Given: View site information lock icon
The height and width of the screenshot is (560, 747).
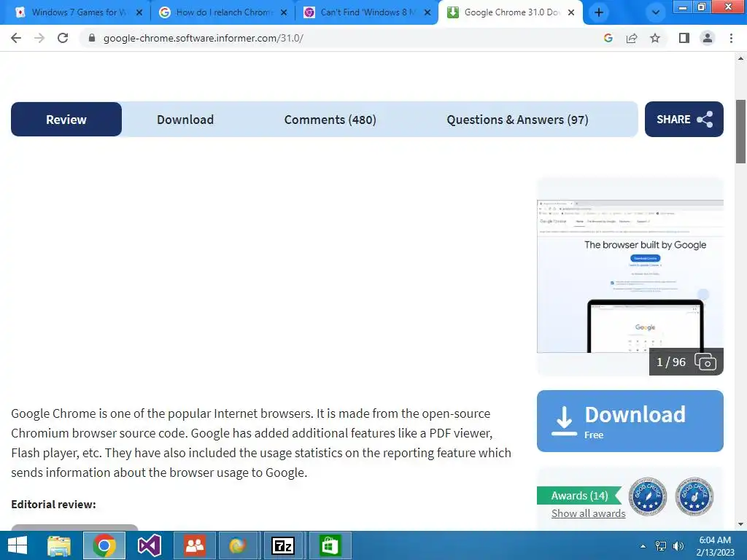Looking at the screenshot, I should (92, 38).
